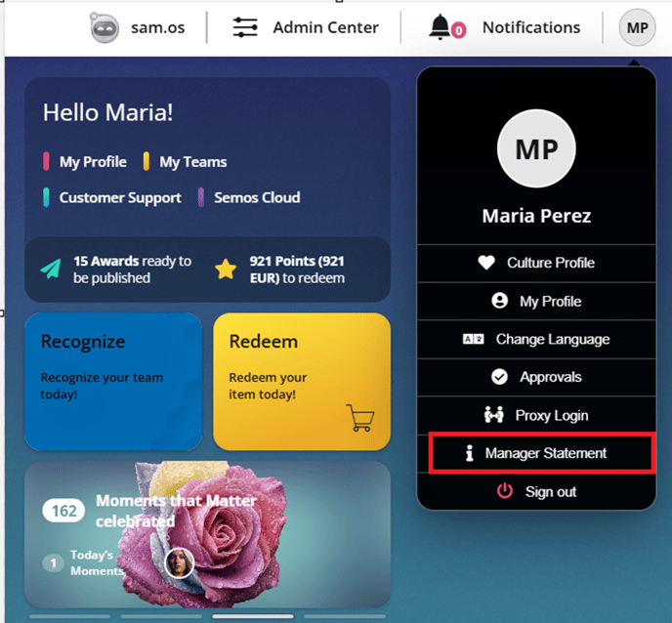Click Redeem your item today! text

point(268,386)
